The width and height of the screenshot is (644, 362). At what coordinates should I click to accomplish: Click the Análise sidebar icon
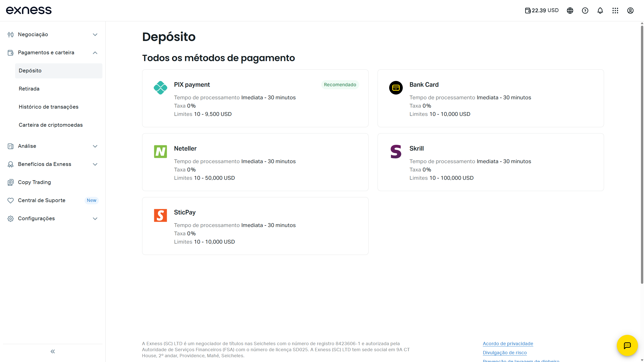coord(11,146)
